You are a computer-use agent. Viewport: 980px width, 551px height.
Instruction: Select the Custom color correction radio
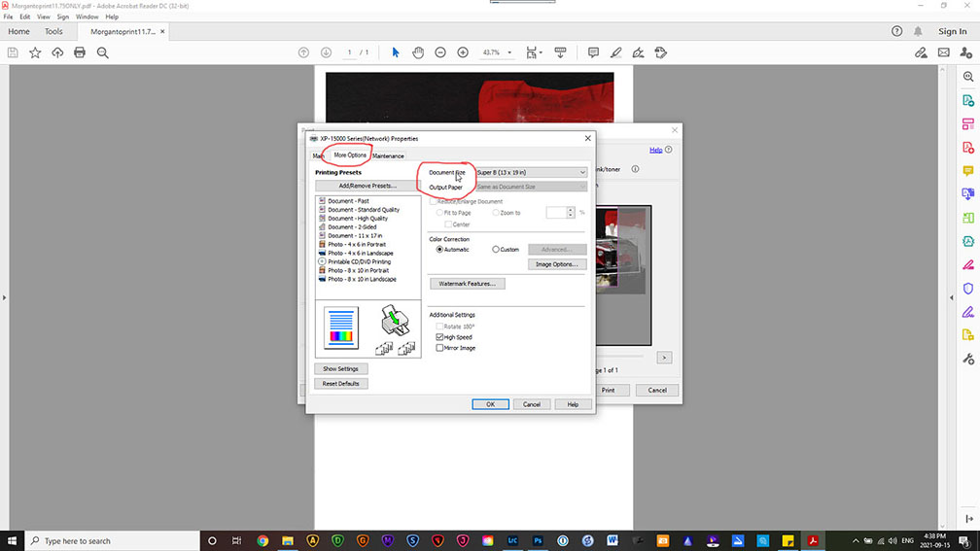tap(496, 249)
